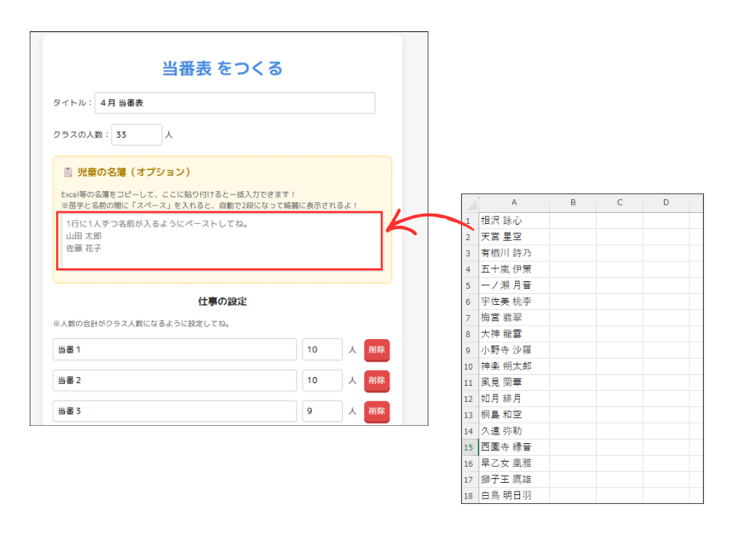
Task: Click the 当番3 count field showing 9
Action: point(322,411)
